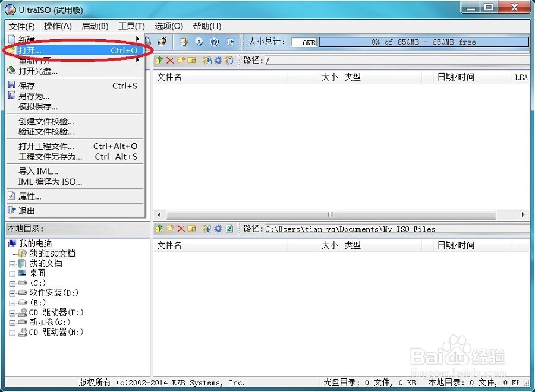Choose 验证文件校验... menu entry
The height and width of the screenshot is (392, 535).
(75, 132)
